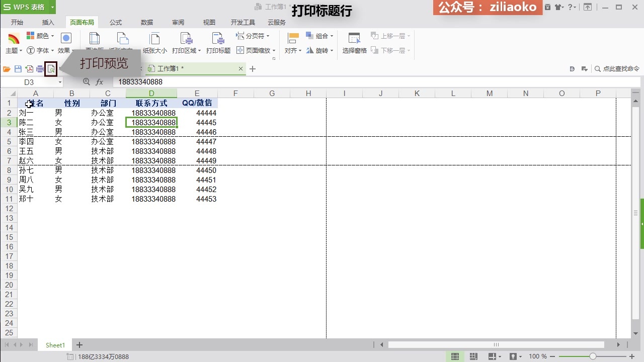Switch to the 开始 ribbon tab

point(17,23)
